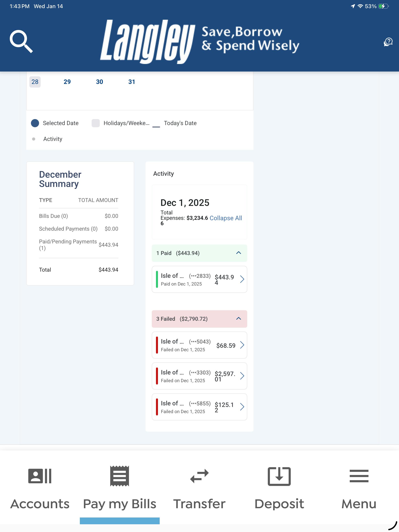
Task: Open the $443.94 paid payment details
Action: pyautogui.click(x=199, y=279)
